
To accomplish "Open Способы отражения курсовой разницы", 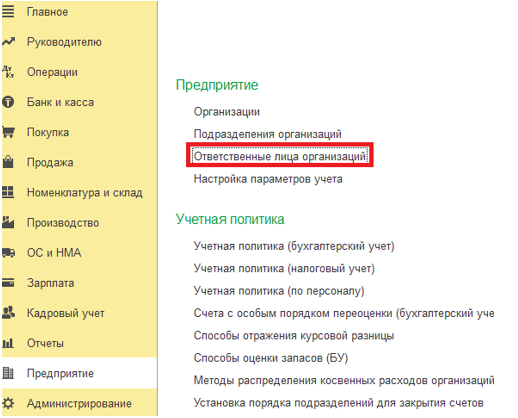I will pyautogui.click(x=294, y=336).
